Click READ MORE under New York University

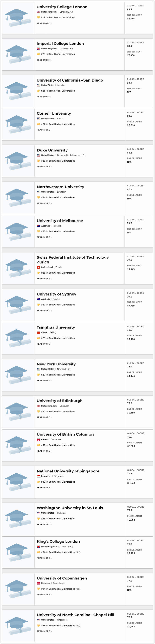[44, 380]
